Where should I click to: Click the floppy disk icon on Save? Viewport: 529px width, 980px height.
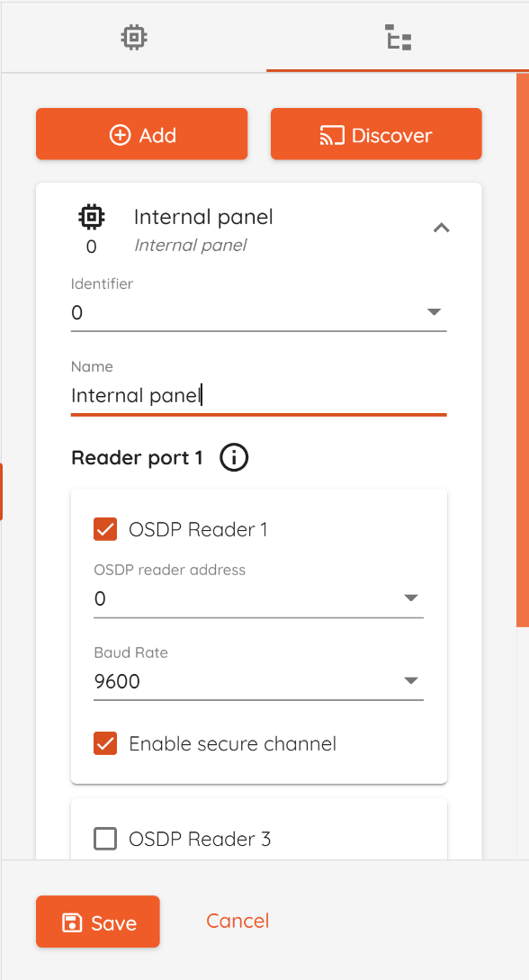pos(73,922)
